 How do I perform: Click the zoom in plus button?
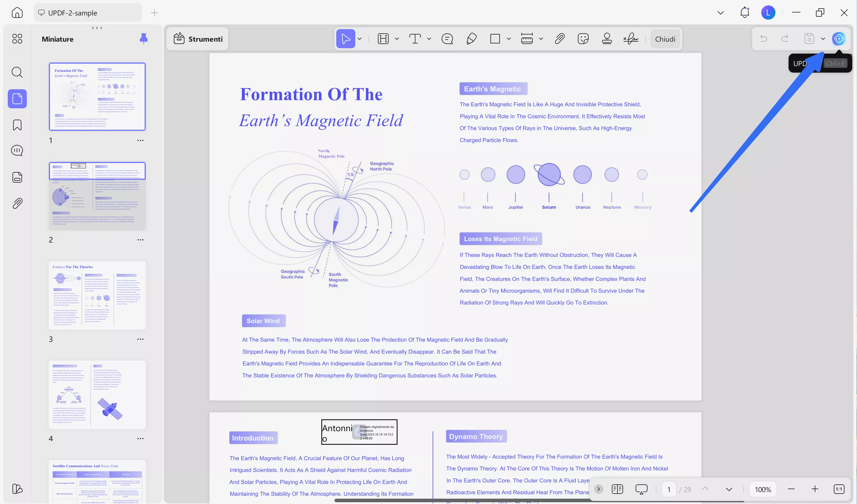tap(815, 489)
